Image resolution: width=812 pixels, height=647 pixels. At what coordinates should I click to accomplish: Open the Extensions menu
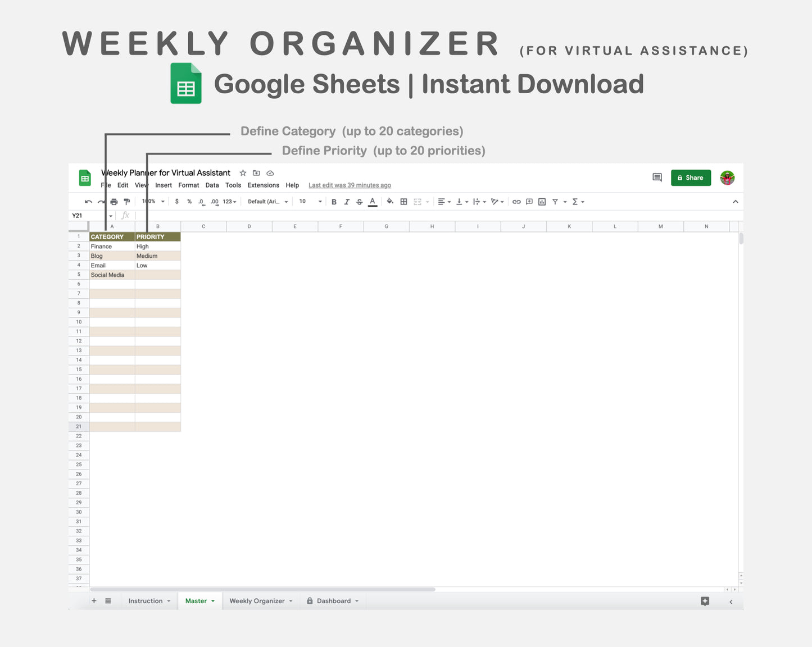pos(263,185)
